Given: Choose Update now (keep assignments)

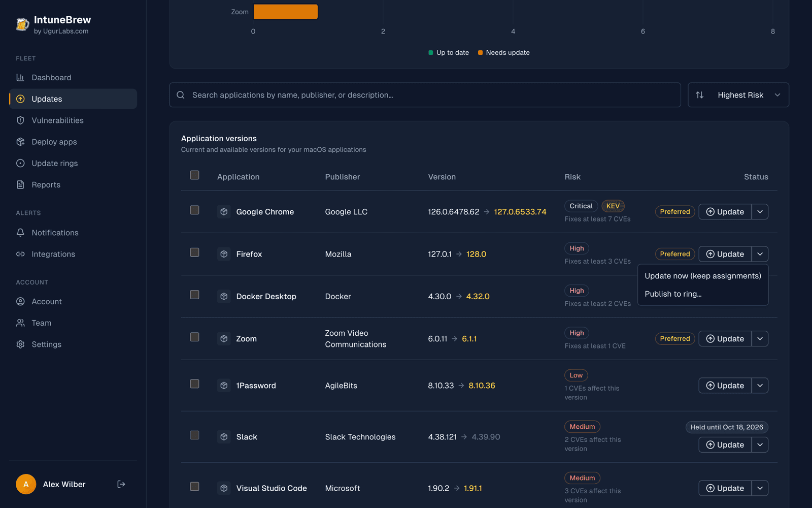Looking at the screenshot, I should pos(703,276).
